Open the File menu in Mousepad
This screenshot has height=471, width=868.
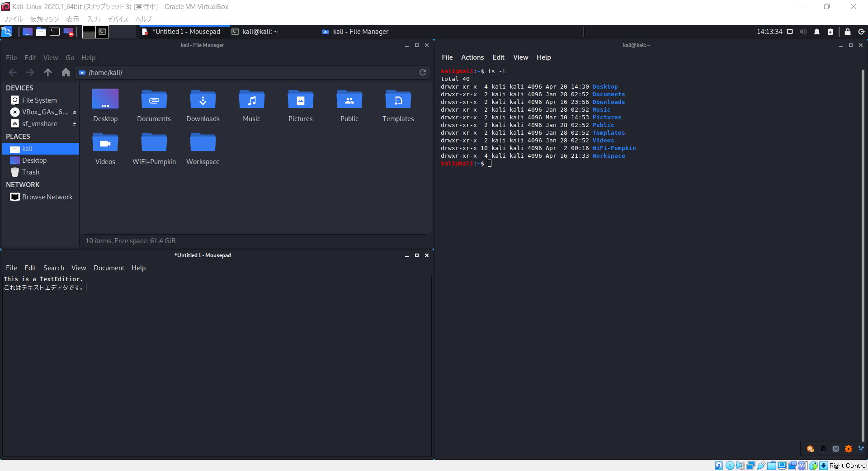point(11,268)
